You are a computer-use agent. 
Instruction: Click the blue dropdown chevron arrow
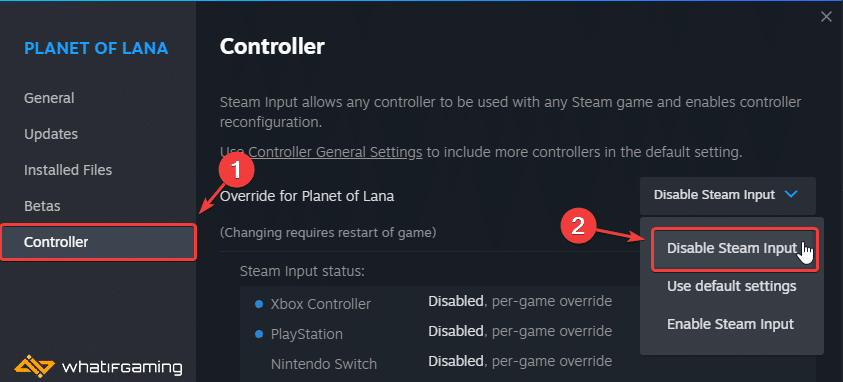point(791,194)
